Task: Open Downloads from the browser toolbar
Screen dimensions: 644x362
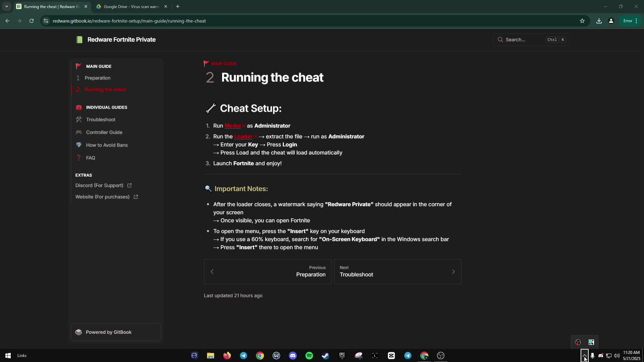Action: click(x=599, y=21)
